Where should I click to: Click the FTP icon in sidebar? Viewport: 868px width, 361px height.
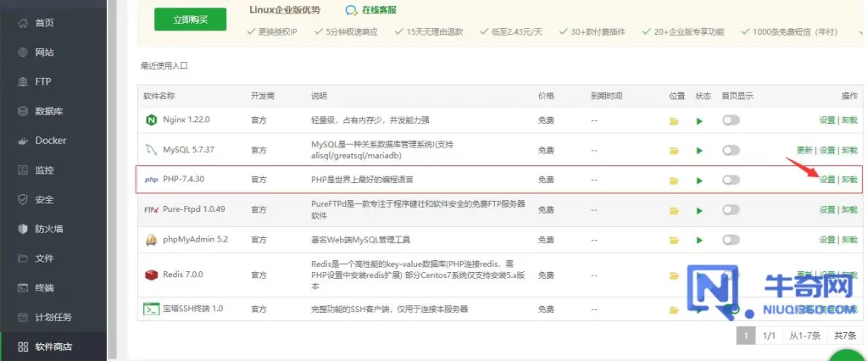(23, 82)
